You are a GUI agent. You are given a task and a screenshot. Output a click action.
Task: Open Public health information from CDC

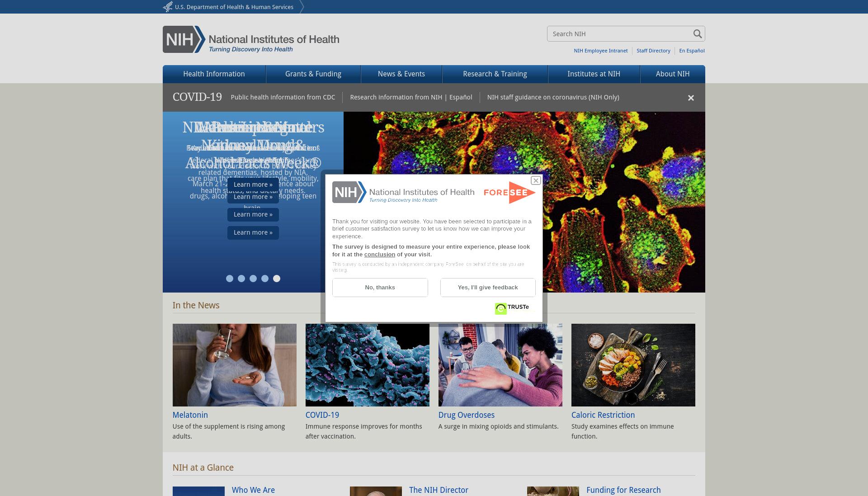tap(283, 97)
